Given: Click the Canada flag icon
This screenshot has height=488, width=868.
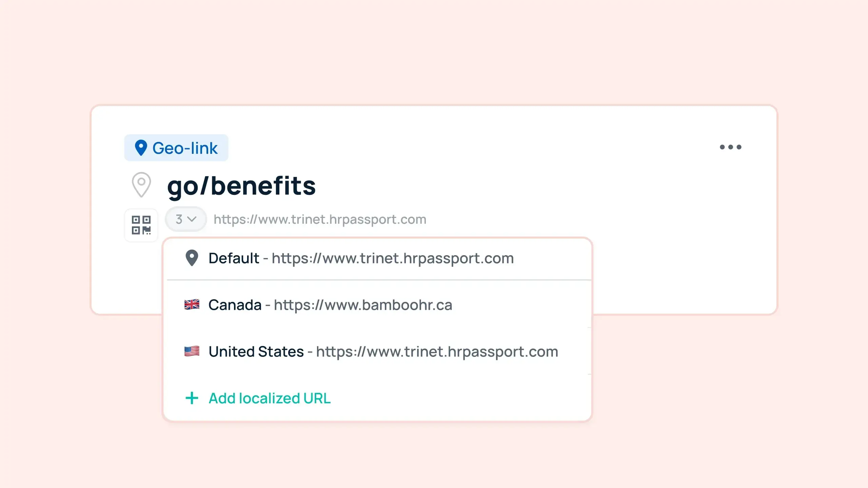Looking at the screenshot, I should click(192, 305).
